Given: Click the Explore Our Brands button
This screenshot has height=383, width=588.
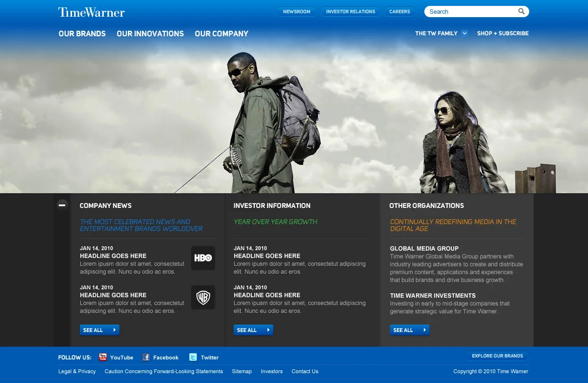Looking at the screenshot, I should tap(497, 356).
